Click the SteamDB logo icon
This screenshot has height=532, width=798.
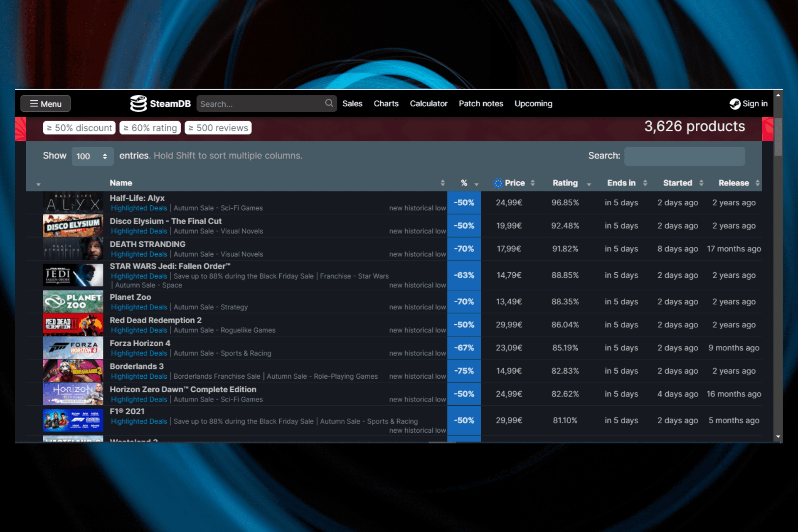coord(139,103)
